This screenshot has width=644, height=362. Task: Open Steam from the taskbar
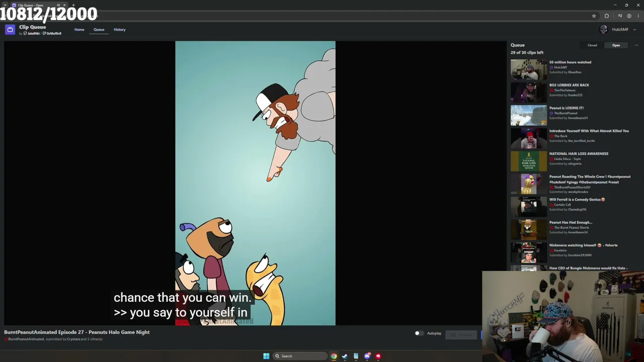point(345,356)
